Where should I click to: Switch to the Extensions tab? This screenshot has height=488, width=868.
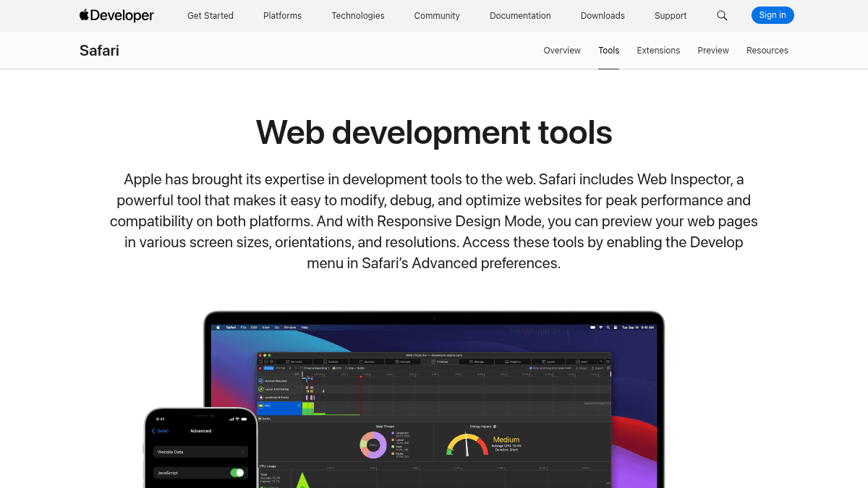point(658,51)
